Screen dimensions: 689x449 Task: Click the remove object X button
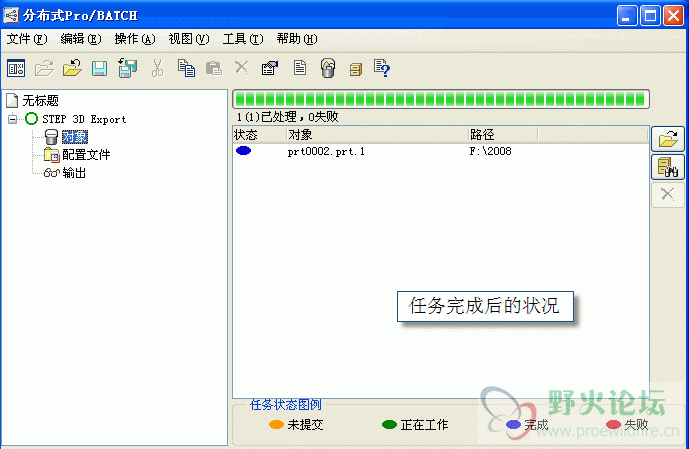point(667,194)
